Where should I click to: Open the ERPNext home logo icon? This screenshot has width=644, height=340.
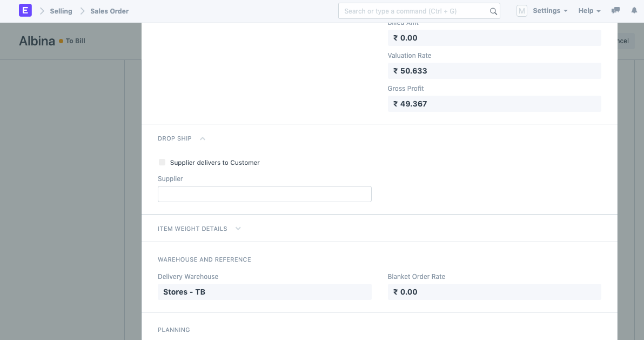(x=25, y=11)
